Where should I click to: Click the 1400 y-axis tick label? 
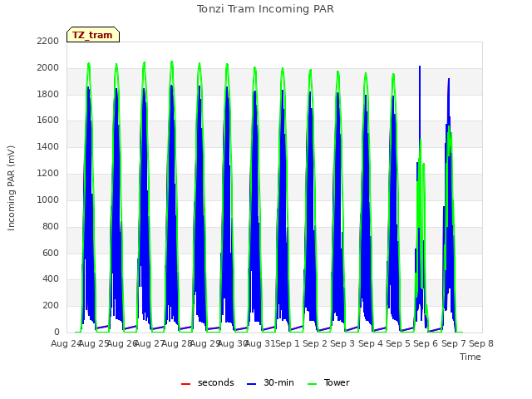(x=48, y=146)
